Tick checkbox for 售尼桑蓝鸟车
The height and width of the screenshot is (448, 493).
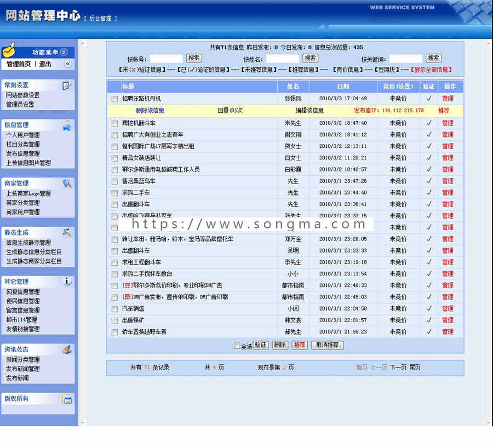(114, 182)
